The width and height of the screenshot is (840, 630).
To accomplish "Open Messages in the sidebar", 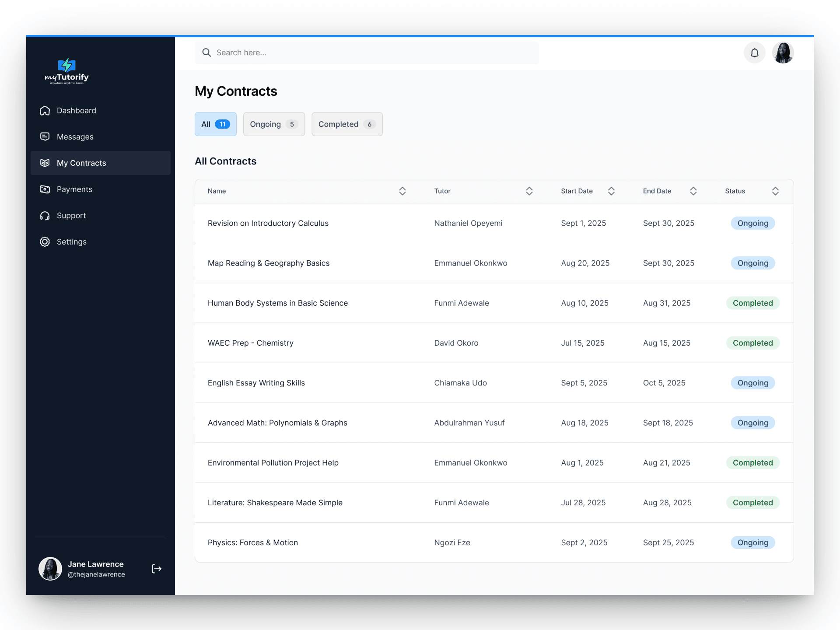I will click(x=75, y=137).
